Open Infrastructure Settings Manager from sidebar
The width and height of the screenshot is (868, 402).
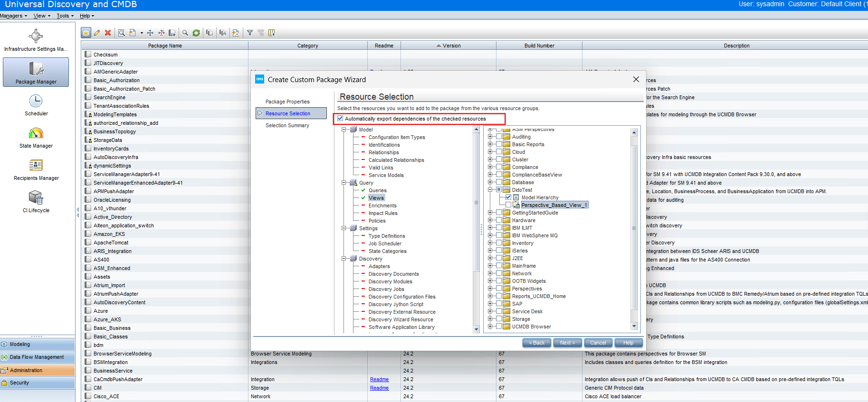coord(36,40)
